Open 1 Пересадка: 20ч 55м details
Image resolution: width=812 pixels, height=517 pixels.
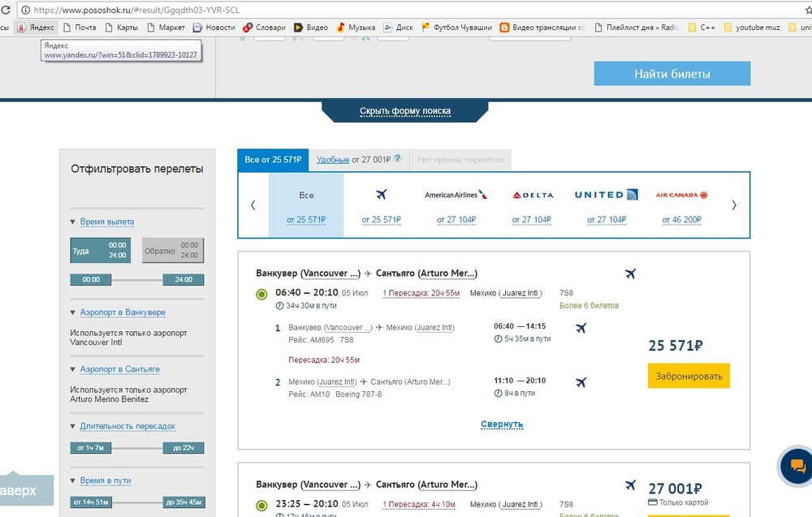click(x=421, y=293)
